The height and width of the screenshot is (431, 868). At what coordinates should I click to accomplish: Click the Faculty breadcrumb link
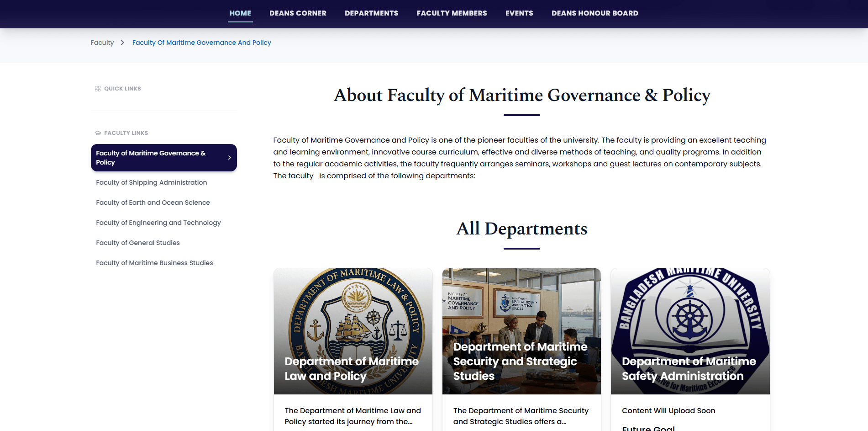click(x=102, y=43)
